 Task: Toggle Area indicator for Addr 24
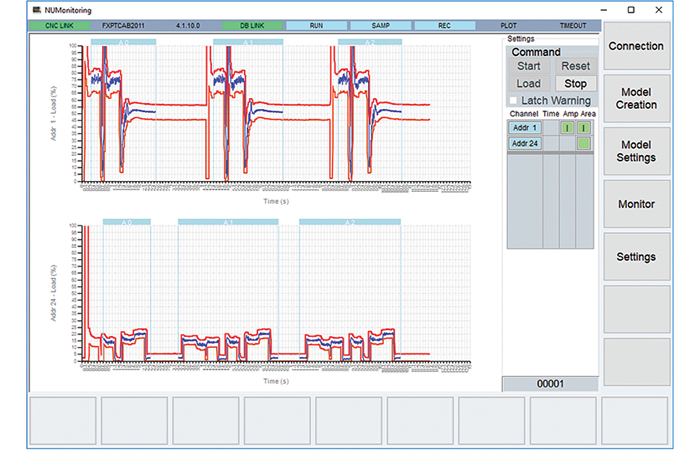click(583, 144)
